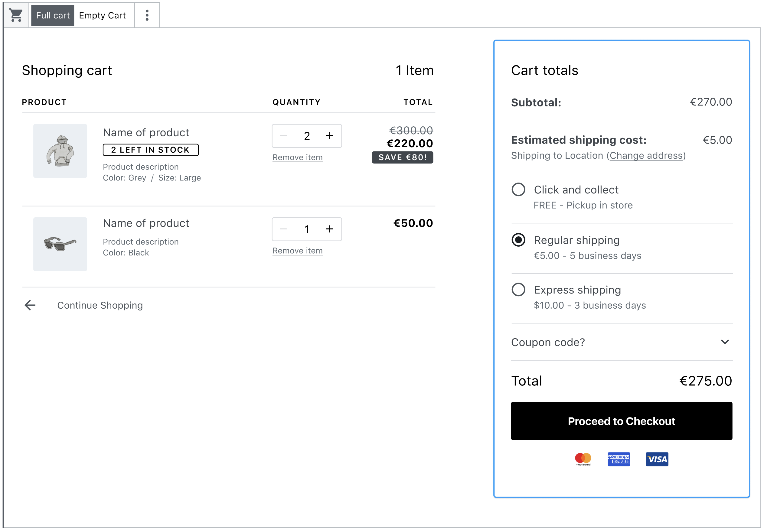
Task: Select Click and collect shipping option
Action: 518,190
